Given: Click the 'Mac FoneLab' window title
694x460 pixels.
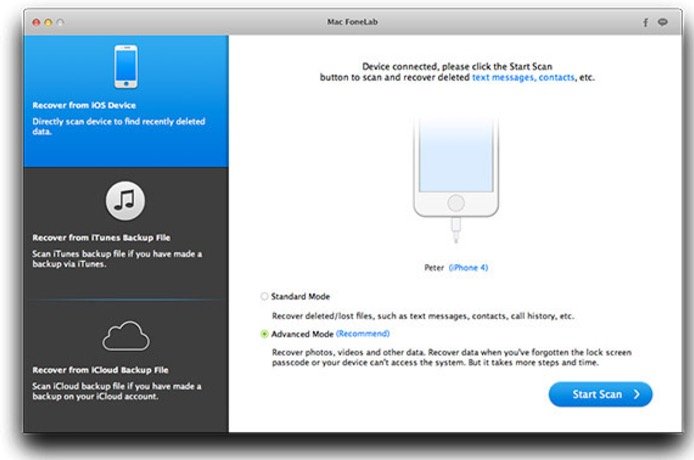Looking at the screenshot, I should click(352, 22).
